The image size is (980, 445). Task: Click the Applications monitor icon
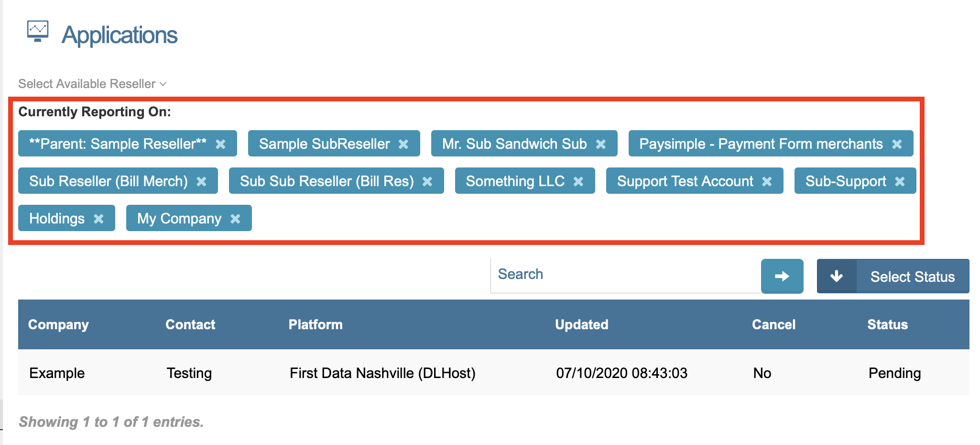point(38,31)
